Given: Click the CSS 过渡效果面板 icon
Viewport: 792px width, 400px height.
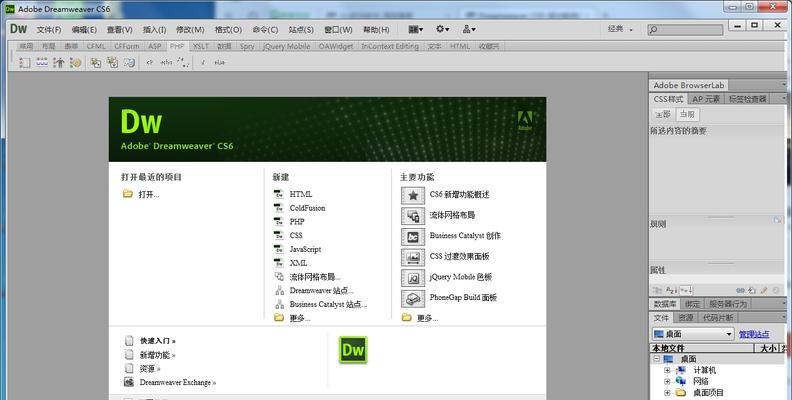Looking at the screenshot, I should click(413, 257).
